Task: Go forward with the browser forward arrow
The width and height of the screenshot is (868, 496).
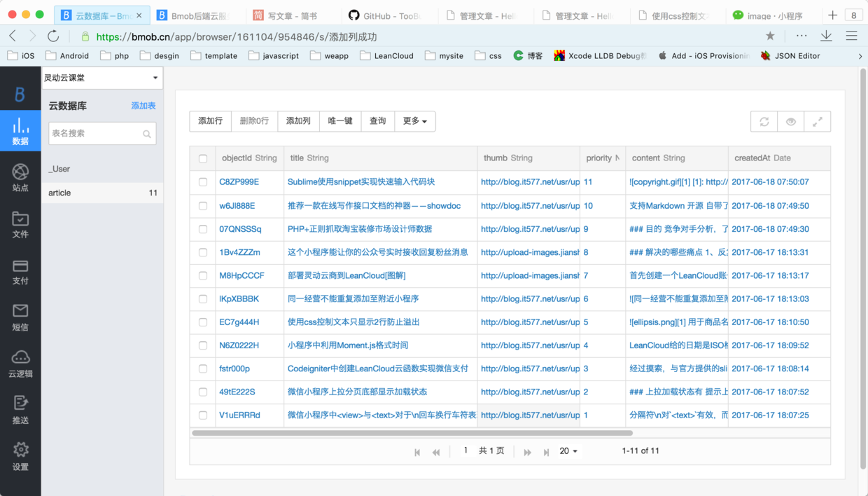Action: point(32,36)
